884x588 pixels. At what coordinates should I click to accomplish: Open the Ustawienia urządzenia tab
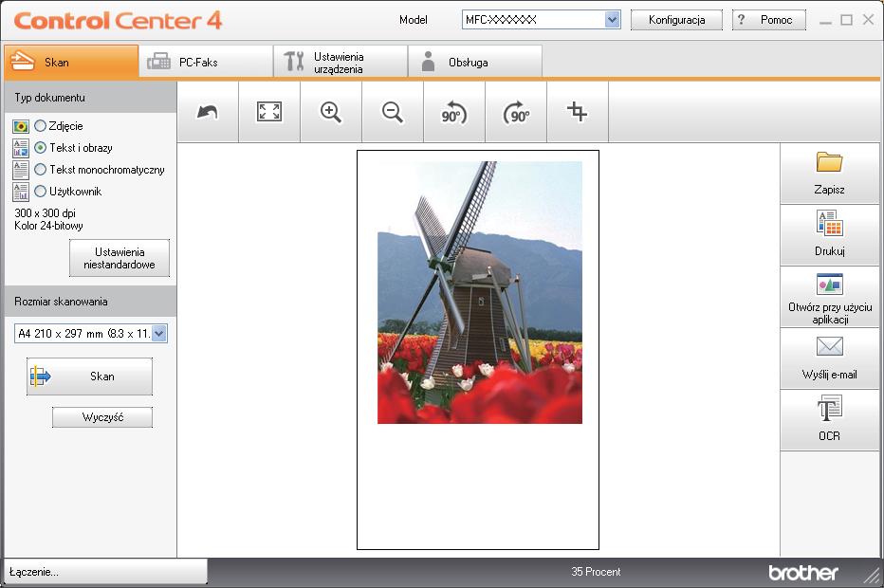click(341, 62)
